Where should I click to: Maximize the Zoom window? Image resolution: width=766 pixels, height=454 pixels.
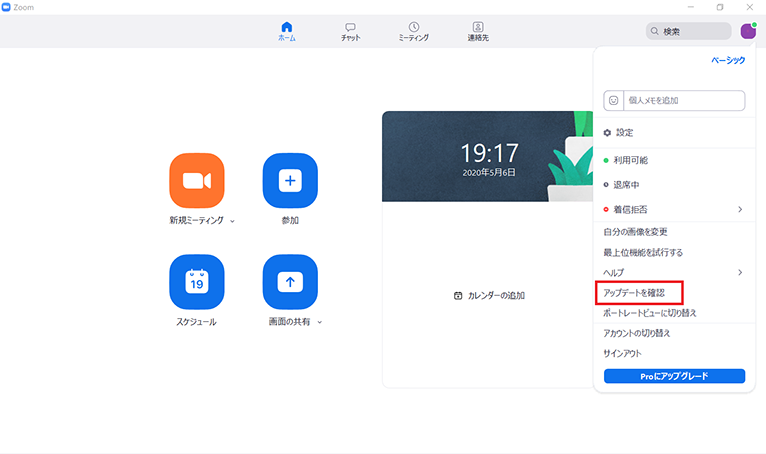(x=720, y=7)
